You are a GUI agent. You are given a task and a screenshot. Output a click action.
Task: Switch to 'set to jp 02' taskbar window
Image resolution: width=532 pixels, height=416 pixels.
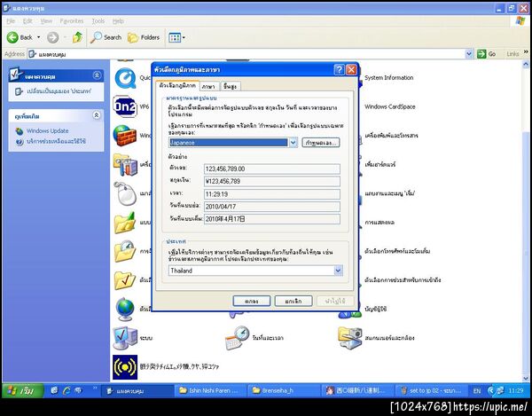click(430, 390)
